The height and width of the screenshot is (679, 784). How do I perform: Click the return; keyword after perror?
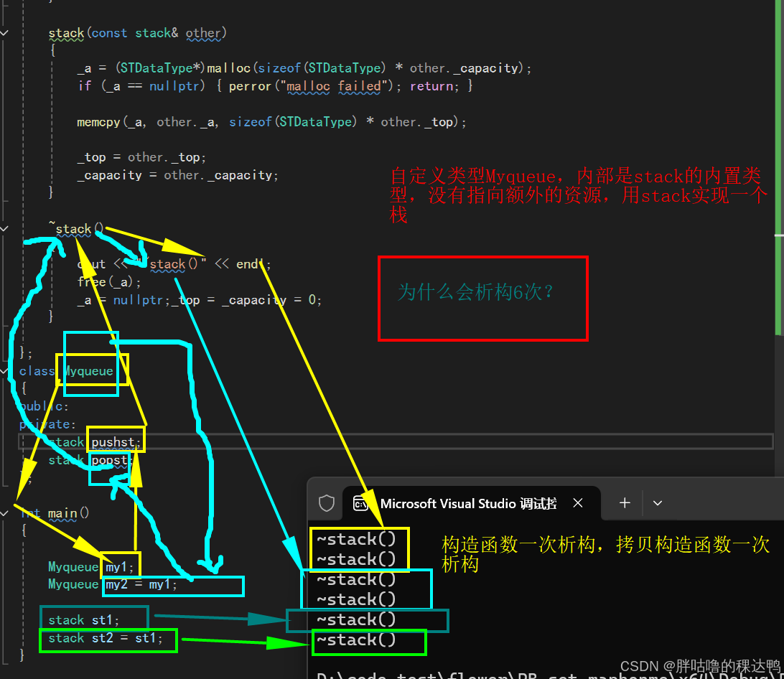coord(434,87)
